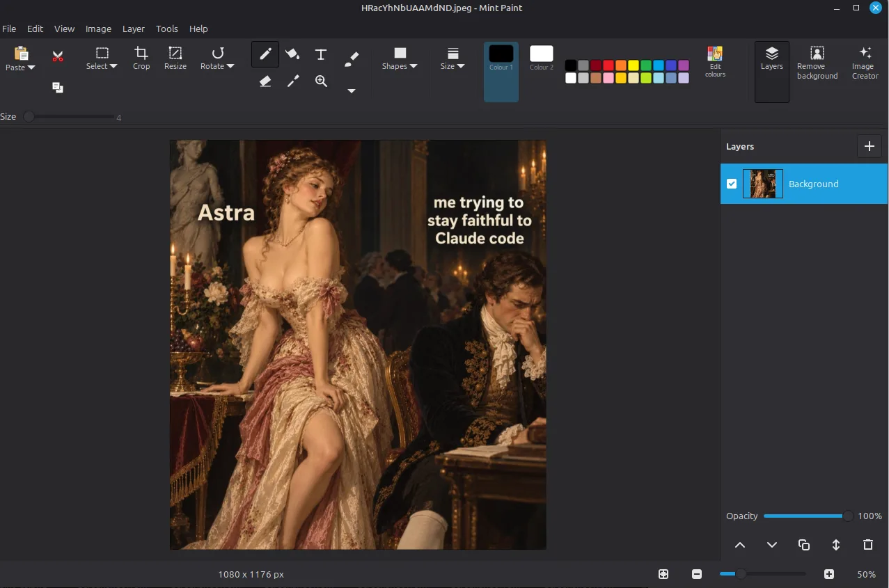
Task: Expand the brushes dropdown arrow
Action: coord(352,90)
